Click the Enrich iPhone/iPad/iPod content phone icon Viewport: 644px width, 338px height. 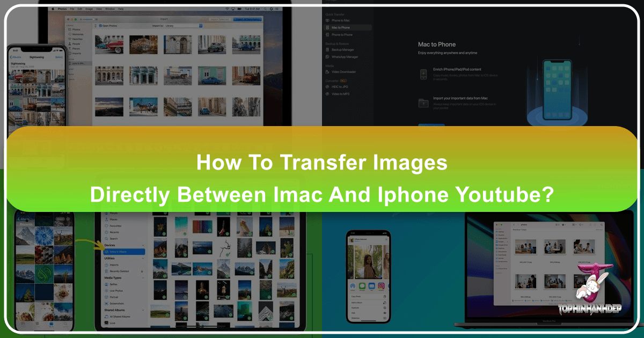(423, 74)
